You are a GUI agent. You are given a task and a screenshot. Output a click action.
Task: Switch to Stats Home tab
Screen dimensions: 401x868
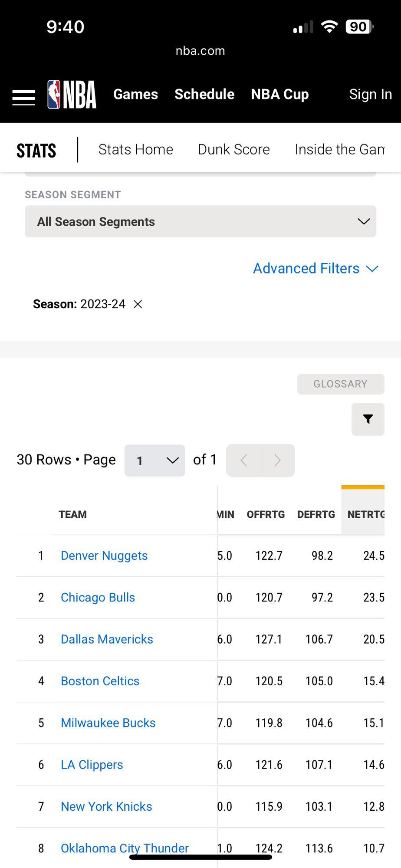[135, 149]
